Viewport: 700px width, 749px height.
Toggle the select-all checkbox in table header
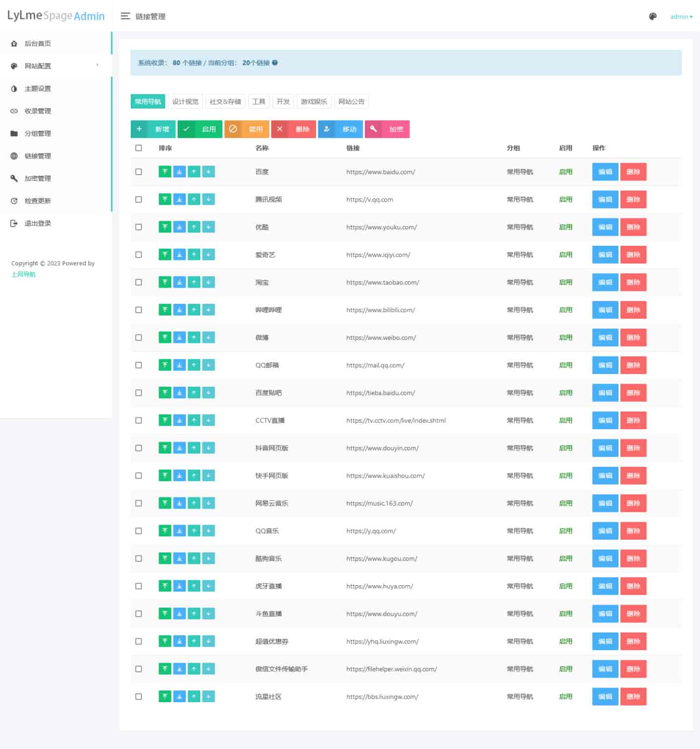[x=139, y=148]
